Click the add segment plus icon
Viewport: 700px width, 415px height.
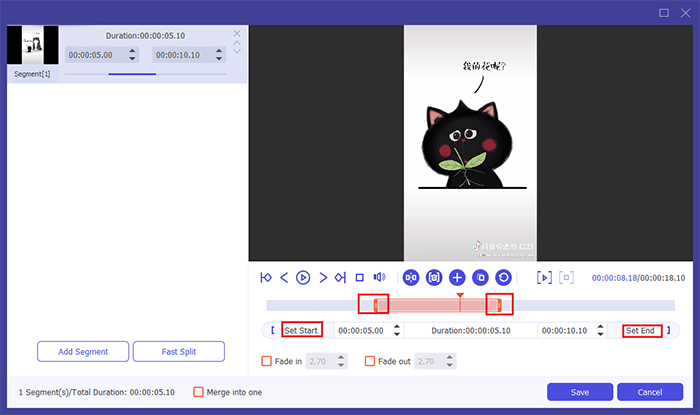(457, 278)
